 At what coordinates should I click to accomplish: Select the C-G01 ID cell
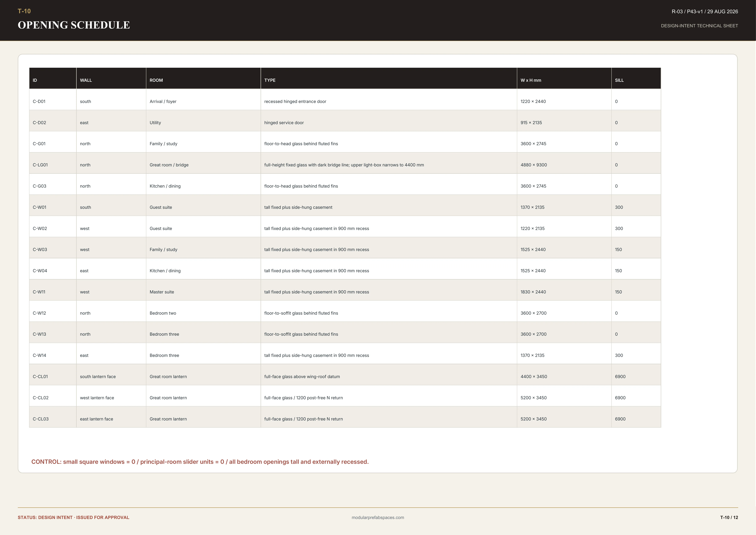(x=53, y=142)
